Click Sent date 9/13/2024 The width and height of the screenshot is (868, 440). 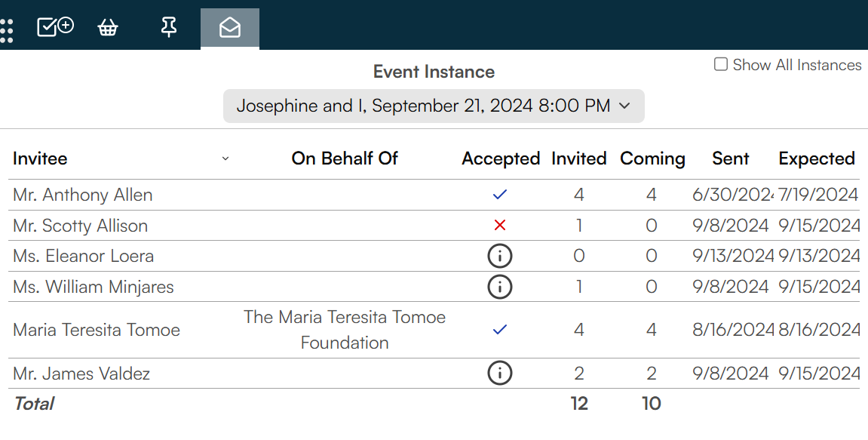pyautogui.click(x=733, y=256)
